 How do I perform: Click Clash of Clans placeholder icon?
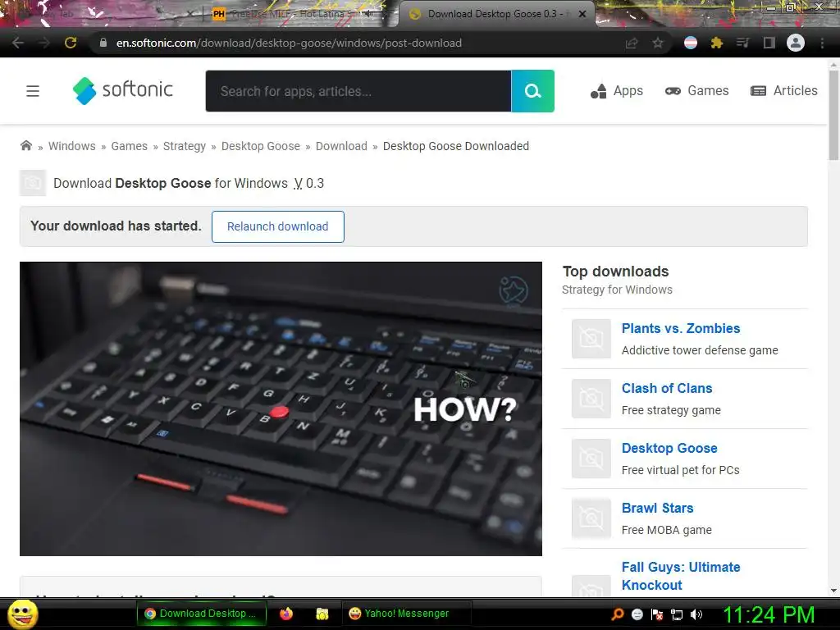[591, 399]
